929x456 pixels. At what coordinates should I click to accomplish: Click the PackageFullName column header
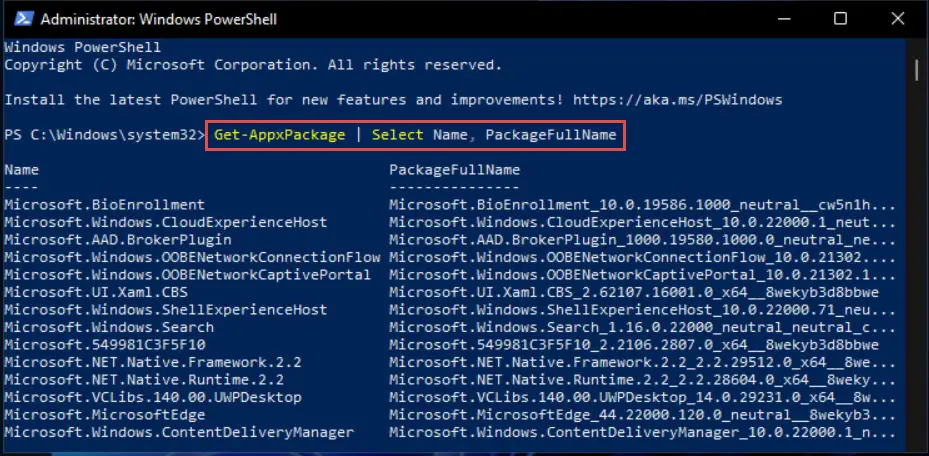454,170
